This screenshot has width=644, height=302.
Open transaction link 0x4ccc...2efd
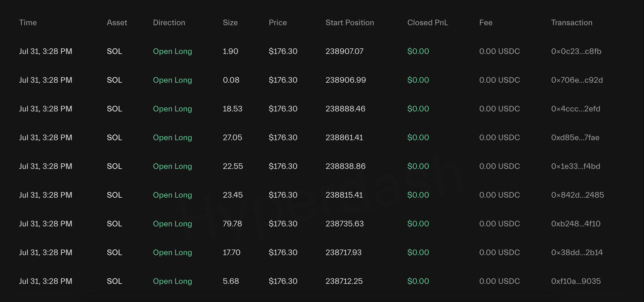click(x=576, y=109)
